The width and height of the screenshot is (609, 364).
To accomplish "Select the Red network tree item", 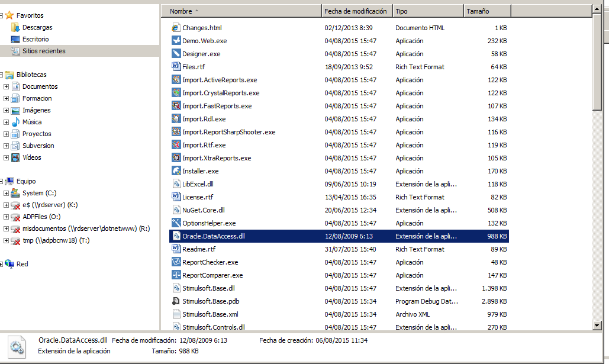I will (x=22, y=264).
